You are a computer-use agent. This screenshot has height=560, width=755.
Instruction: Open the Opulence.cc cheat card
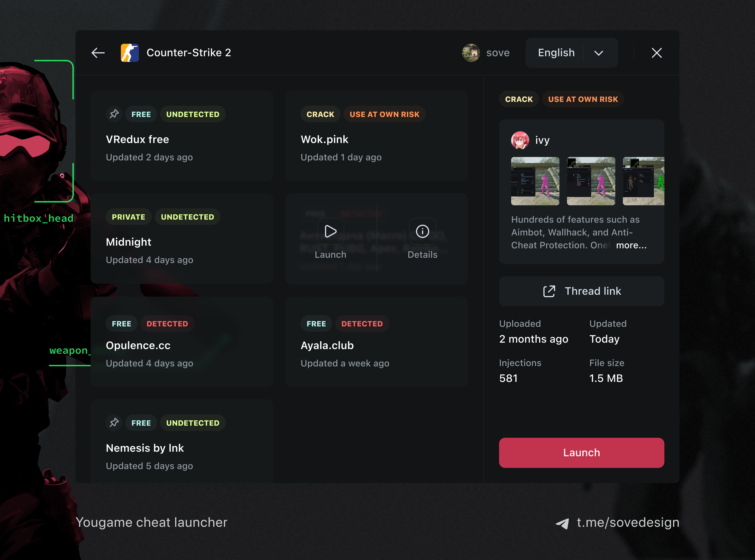tap(182, 342)
